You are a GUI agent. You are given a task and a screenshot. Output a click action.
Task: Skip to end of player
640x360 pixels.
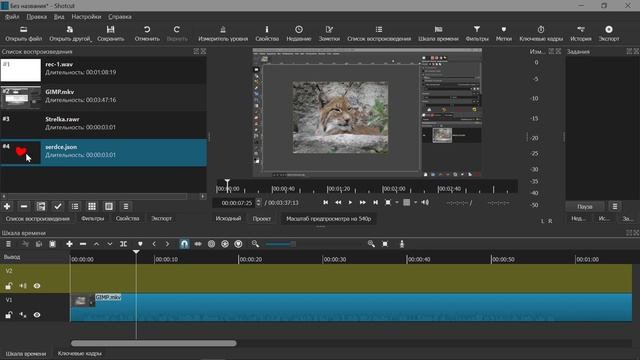[x=376, y=202]
